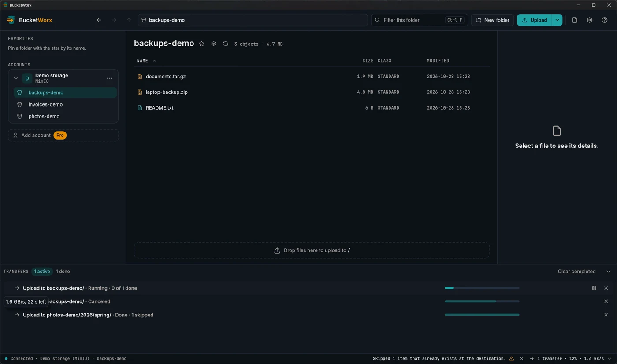This screenshot has width=617, height=364.
Task: Expand the status bar transfer chevron
Action: [x=610, y=359]
